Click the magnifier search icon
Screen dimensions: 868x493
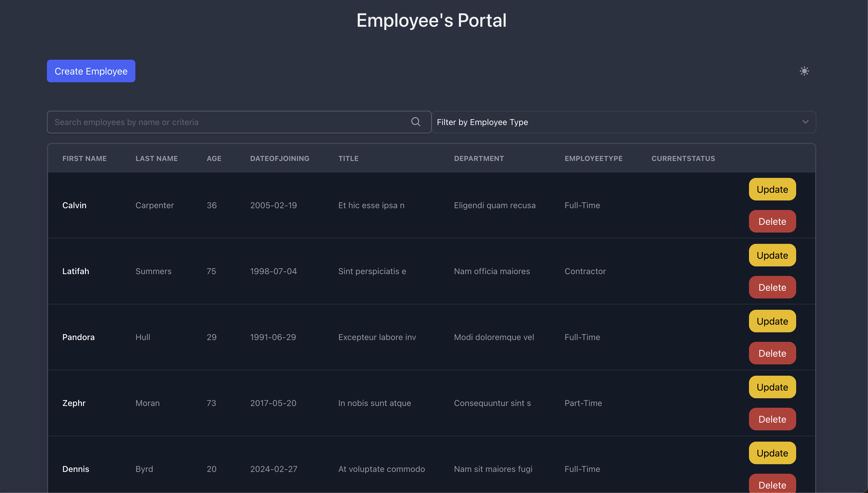416,122
